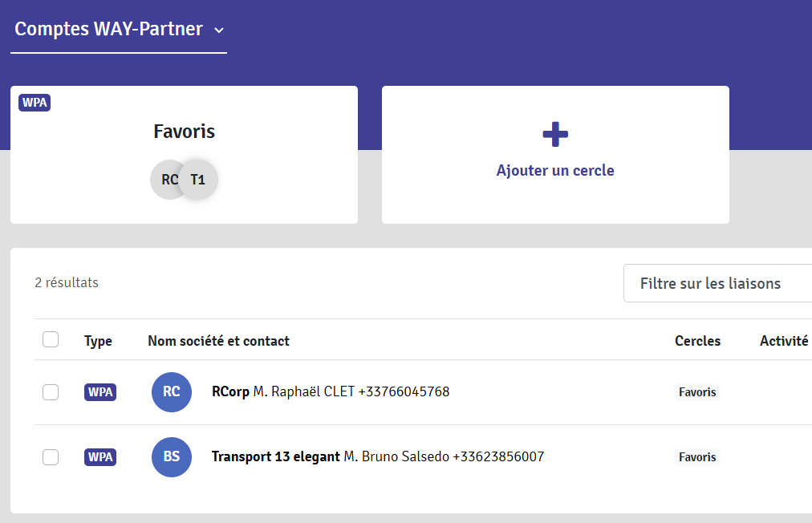
Task: Click the plus icon to add a circle
Action: pos(555,135)
